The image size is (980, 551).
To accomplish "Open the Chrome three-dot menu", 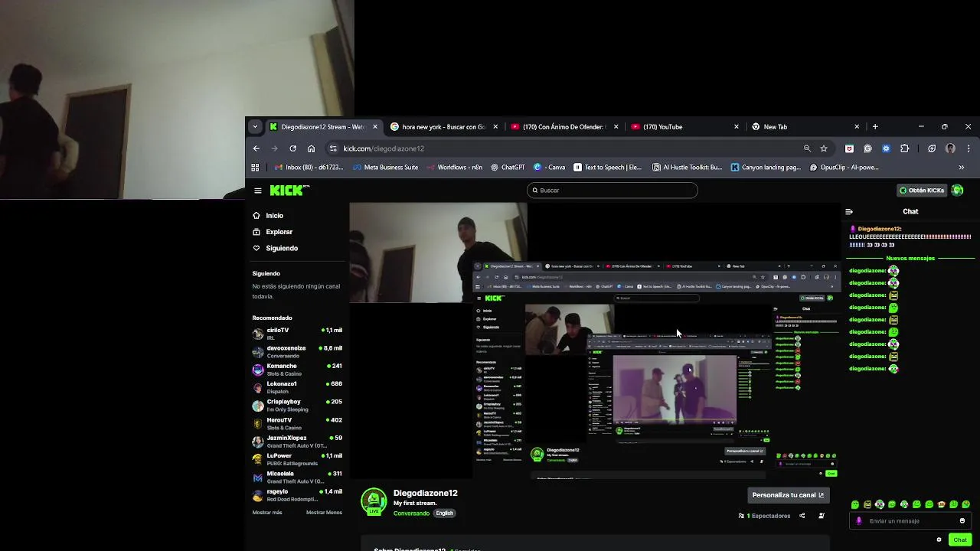I will 969,148.
